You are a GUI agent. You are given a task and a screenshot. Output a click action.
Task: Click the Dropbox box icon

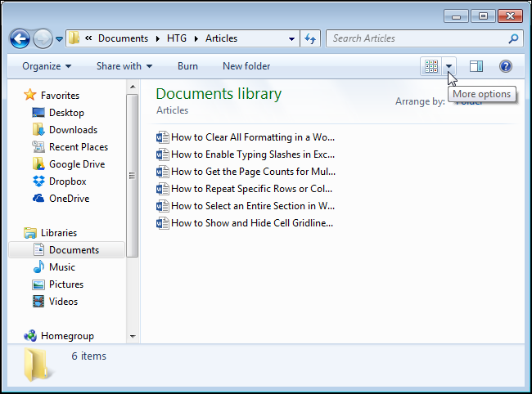[x=38, y=181]
